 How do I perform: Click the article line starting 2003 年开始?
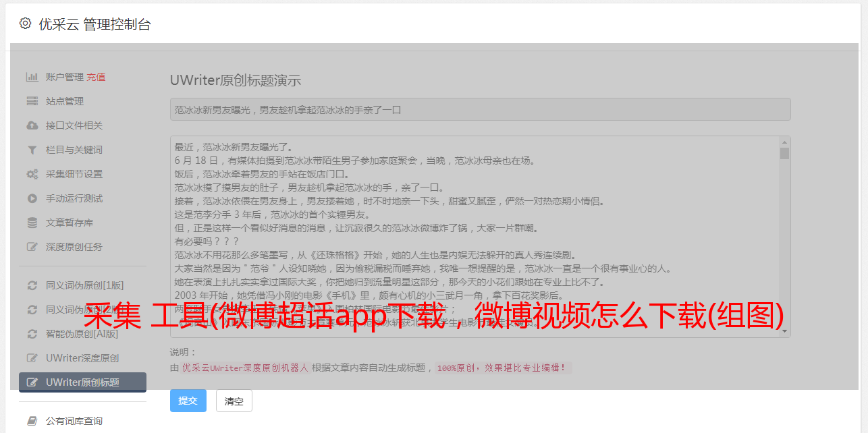369,295
